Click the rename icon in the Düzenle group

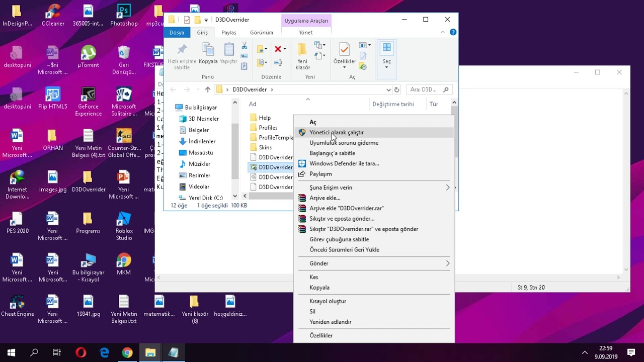point(278,62)
